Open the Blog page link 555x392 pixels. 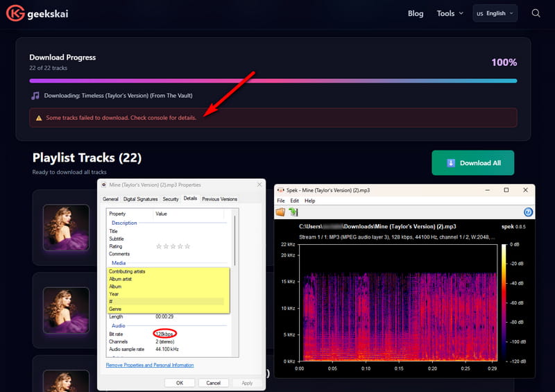coord(416,13)
